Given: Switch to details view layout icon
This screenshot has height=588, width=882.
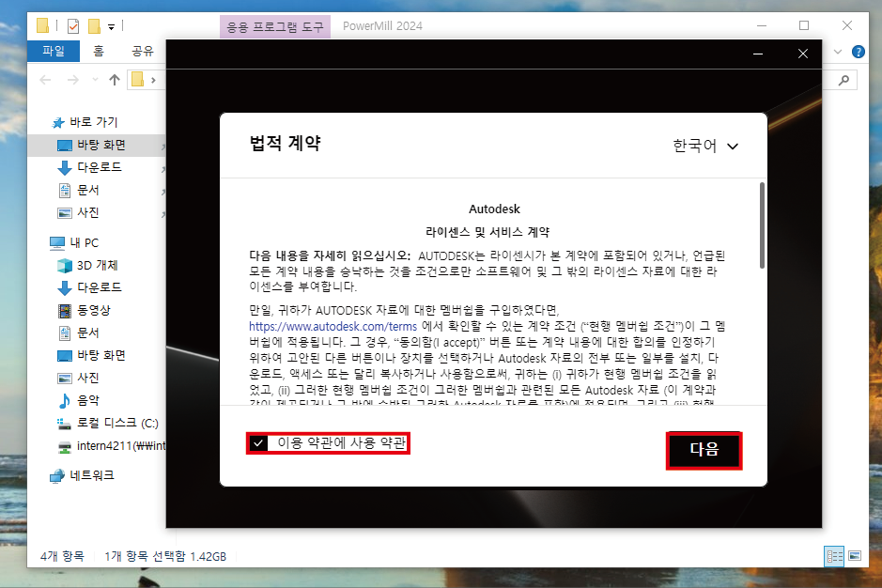Looking at the screenshot, I should coord(834,556).
